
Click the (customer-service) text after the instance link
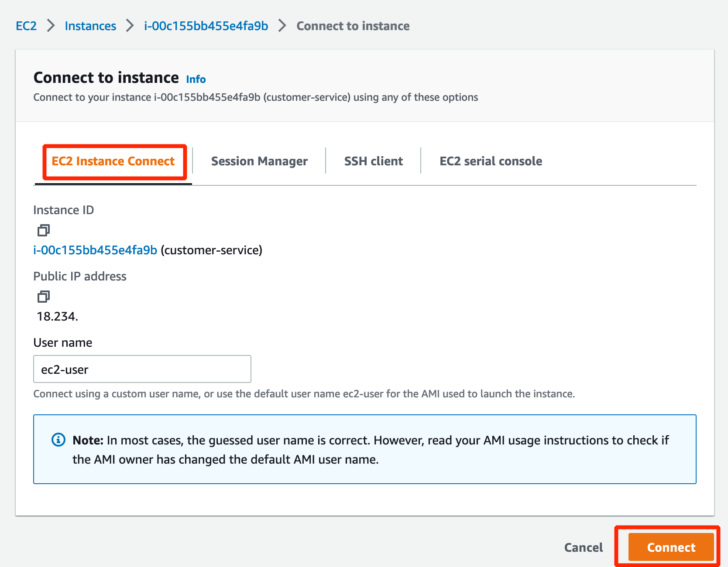pyautogui.click(x=212, y=250)
